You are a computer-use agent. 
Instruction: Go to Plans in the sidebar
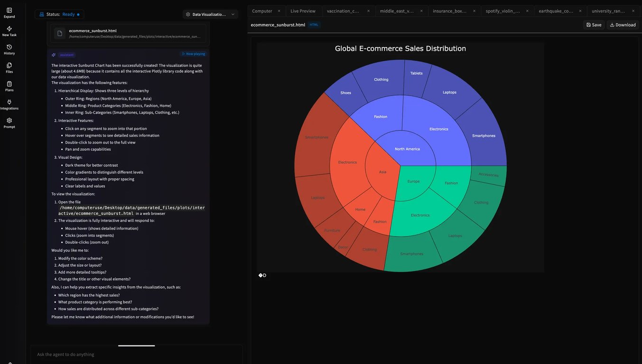9,86
